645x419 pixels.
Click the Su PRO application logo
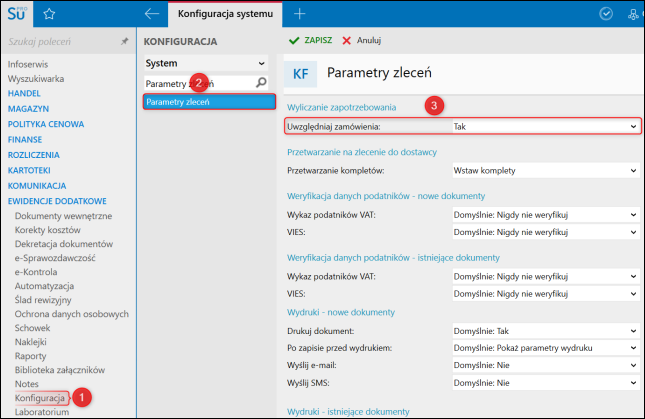19,14
